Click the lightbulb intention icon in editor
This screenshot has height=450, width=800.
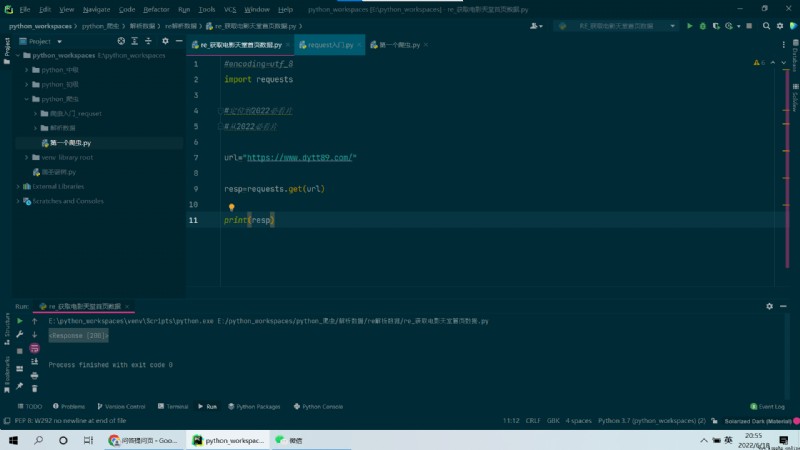pos(232,207)
